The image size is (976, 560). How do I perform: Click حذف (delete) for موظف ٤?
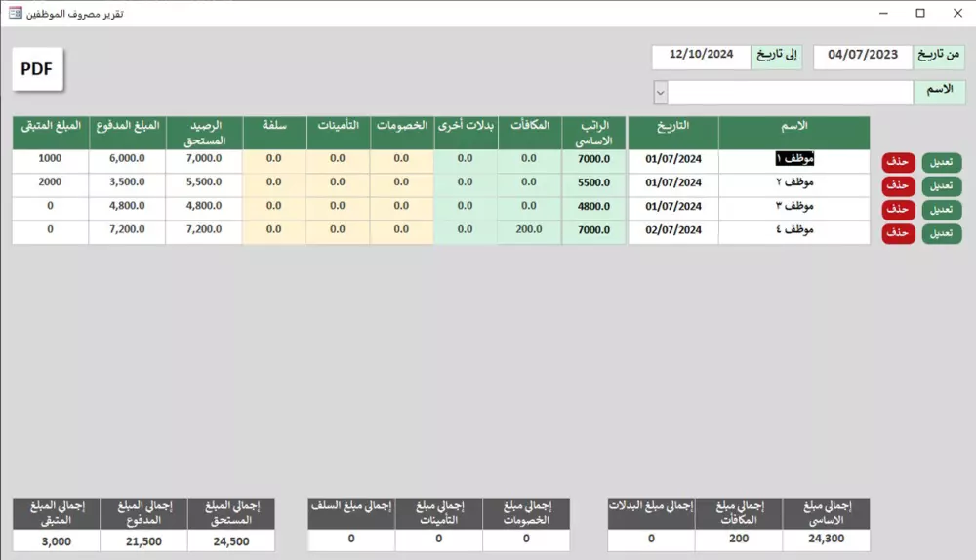tap(898, 233)
